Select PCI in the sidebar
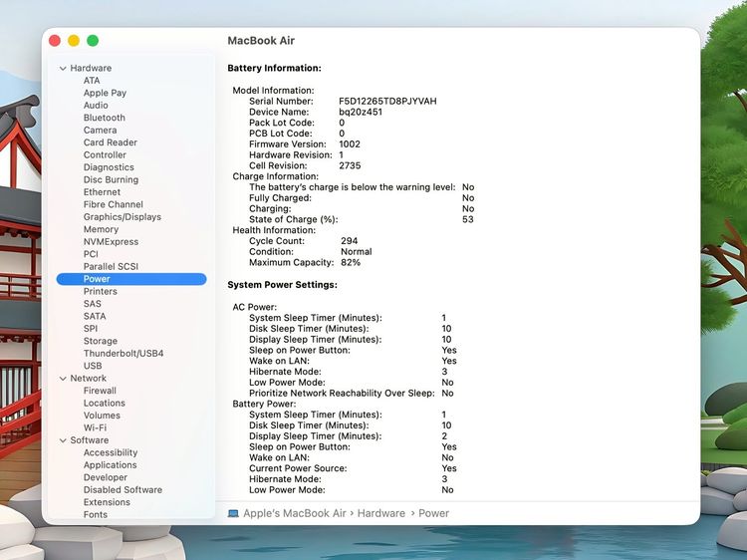This screenshot has height=560, width=747. 91,254
